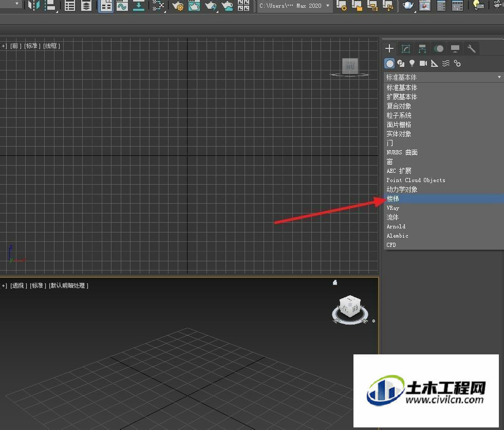Open the Curve Editor
Image resolution: width=504 pixels, height=430 pixels.
(x=122, y=6)
